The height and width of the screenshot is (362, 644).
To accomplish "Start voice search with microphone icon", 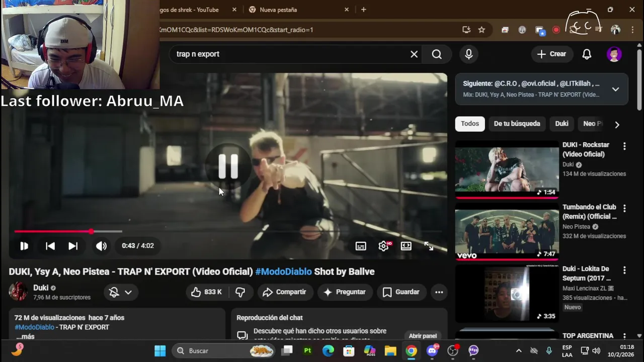I will coord(469,54).
